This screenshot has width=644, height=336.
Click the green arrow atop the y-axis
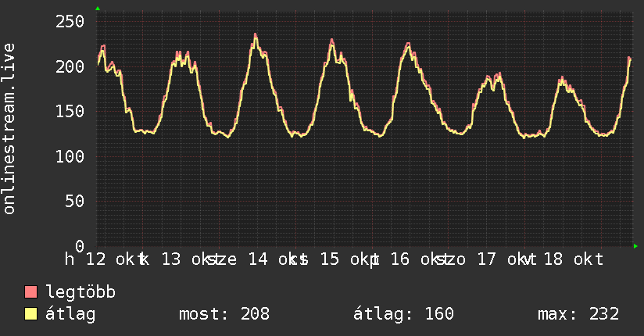coord(98,9)
